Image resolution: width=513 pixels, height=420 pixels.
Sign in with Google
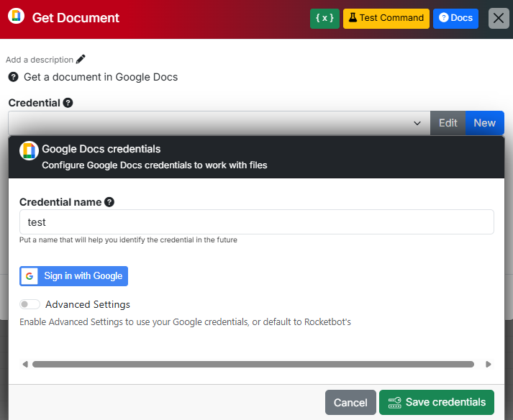(x=73, y=276)
